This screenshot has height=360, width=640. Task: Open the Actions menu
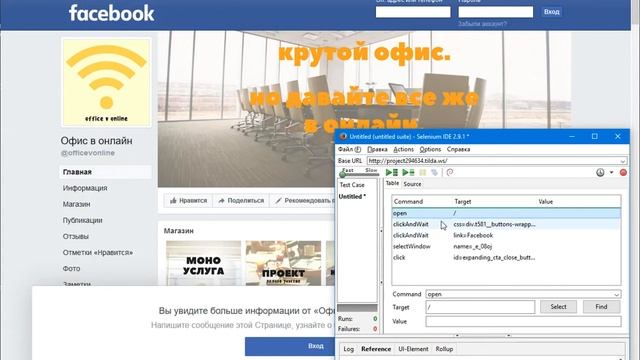[403, 149]
